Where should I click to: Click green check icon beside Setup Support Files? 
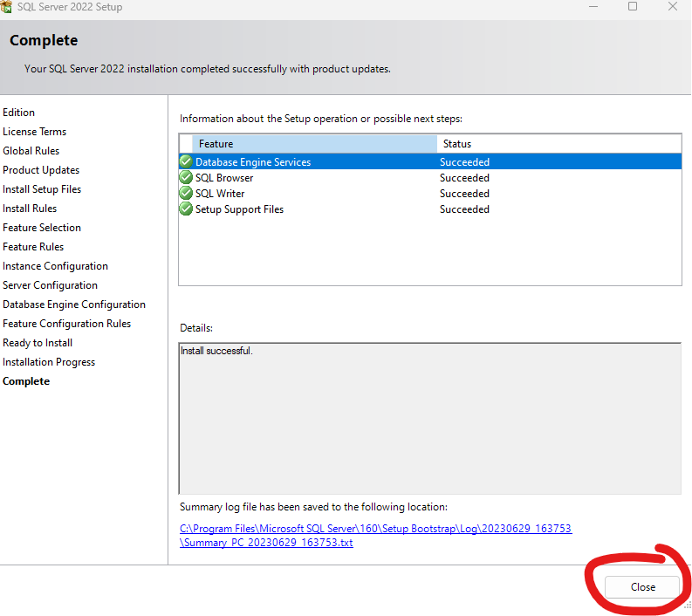click(186, 209)
